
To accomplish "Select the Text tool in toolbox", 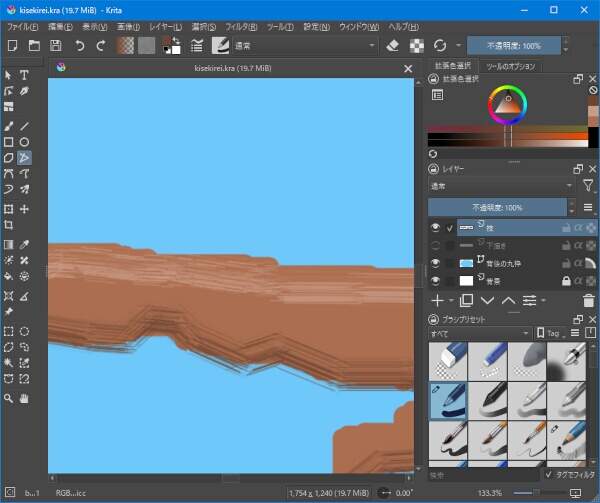I will click(25, 75).
